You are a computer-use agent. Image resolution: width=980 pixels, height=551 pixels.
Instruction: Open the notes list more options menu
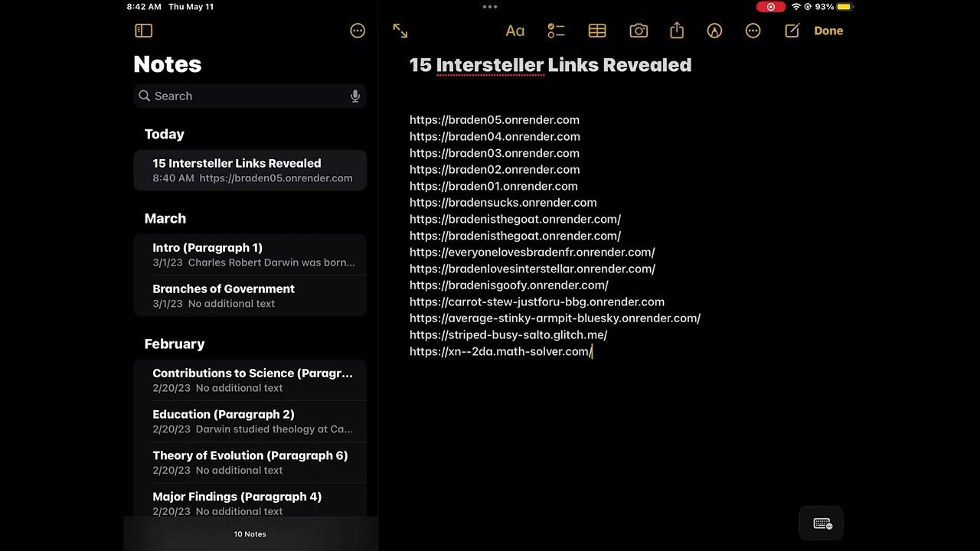(358, 31)
